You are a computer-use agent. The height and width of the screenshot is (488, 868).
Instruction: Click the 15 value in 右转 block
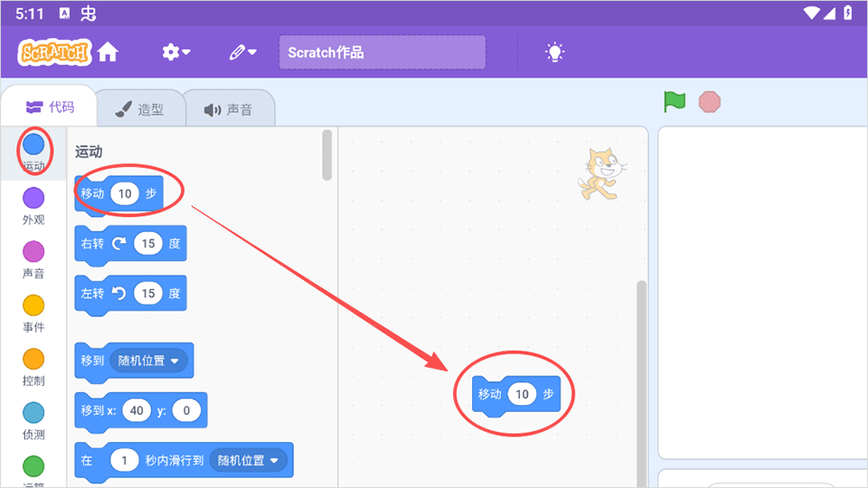(x=147, y=243)
